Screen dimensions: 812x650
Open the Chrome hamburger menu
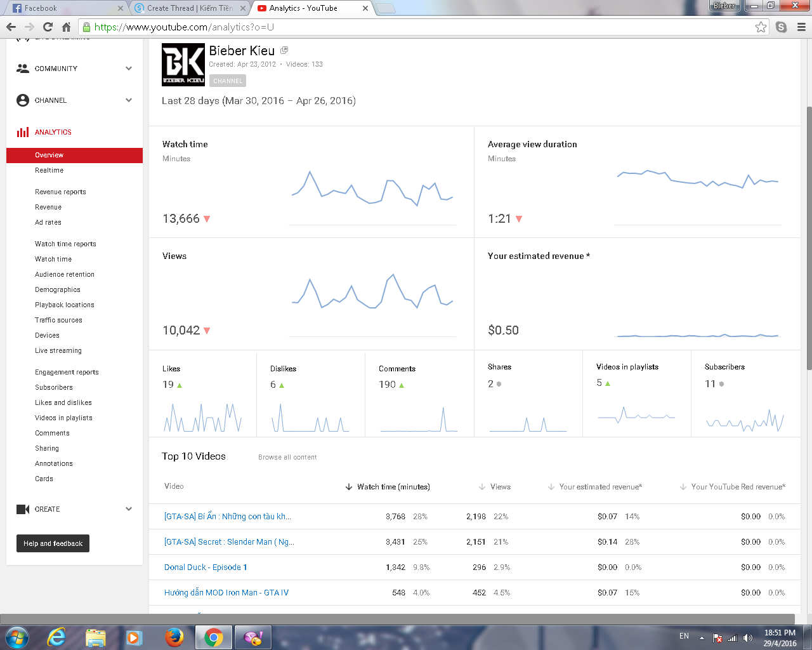point(801,27)
